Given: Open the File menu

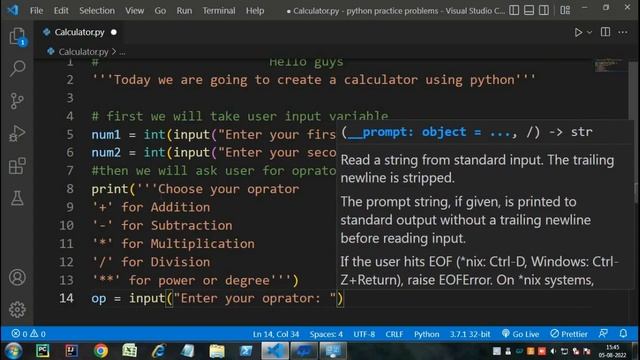Looking at the screenshot, I should coord(36,10).
